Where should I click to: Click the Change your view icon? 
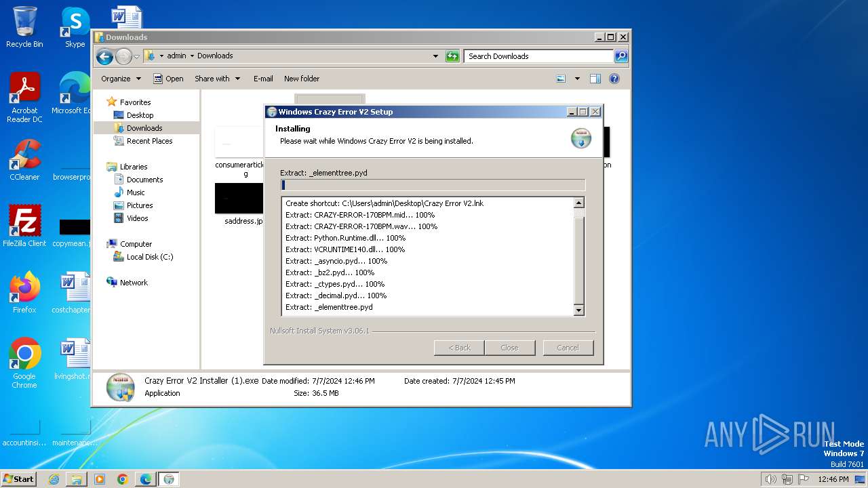pyautogui.click(x=561, y=79)
